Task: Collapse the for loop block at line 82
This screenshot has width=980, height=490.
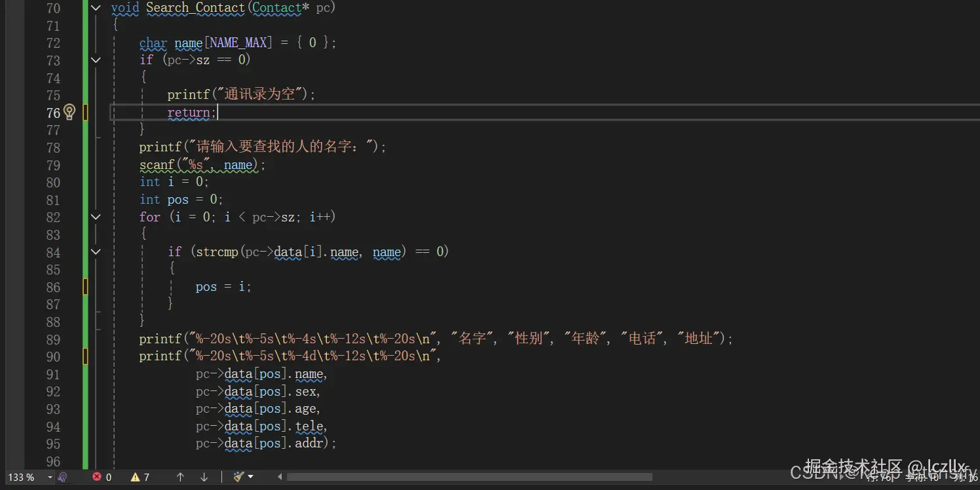Action: pyautogui.click(x=96, y=217)
